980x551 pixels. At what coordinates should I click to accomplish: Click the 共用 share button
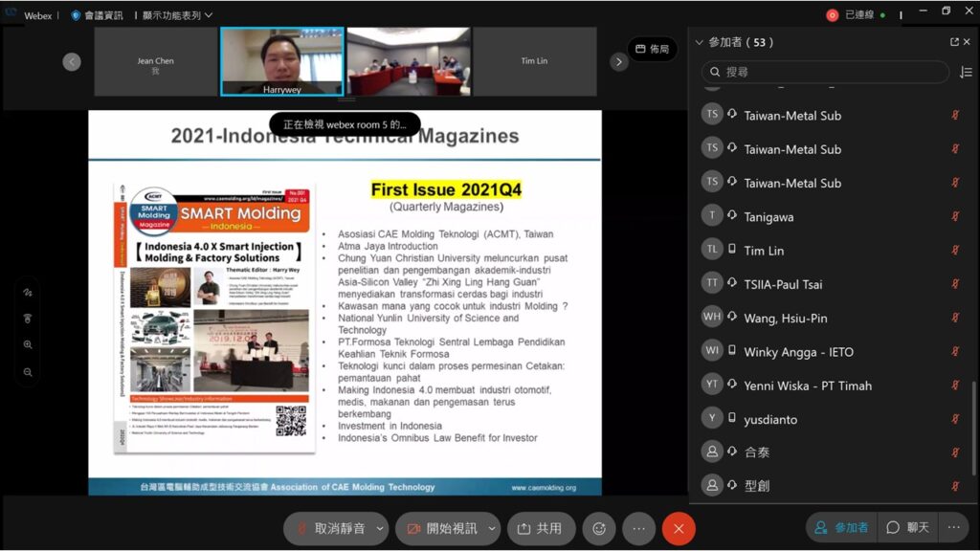(540, 528)
